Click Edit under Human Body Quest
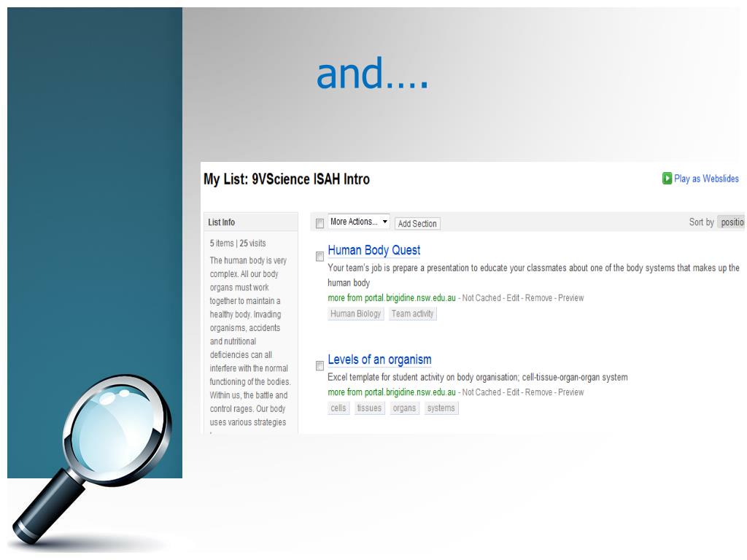The width and height of the screenshot is (747, 560). click(513, 298)
